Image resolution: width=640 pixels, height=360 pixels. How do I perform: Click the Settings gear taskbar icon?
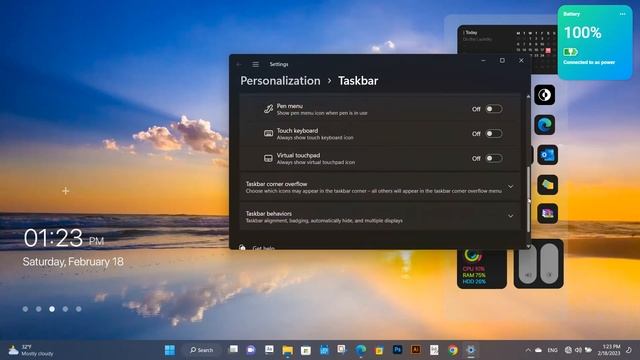(x=471, y=350)
